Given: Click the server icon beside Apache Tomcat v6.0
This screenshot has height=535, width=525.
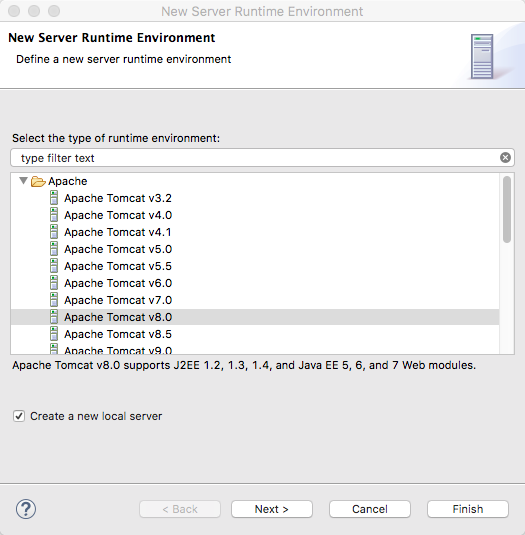Looking at the screenshot, I should [54, 283].
